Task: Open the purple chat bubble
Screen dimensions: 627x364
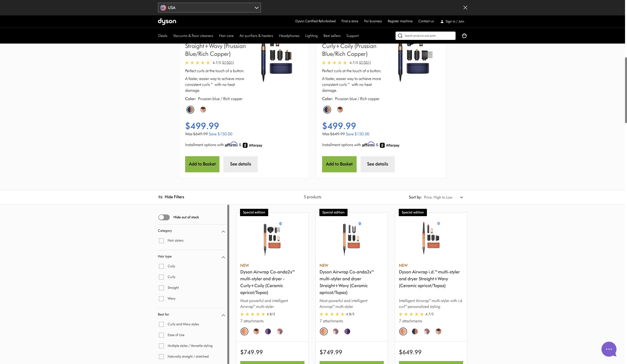Action: (609, 349)
